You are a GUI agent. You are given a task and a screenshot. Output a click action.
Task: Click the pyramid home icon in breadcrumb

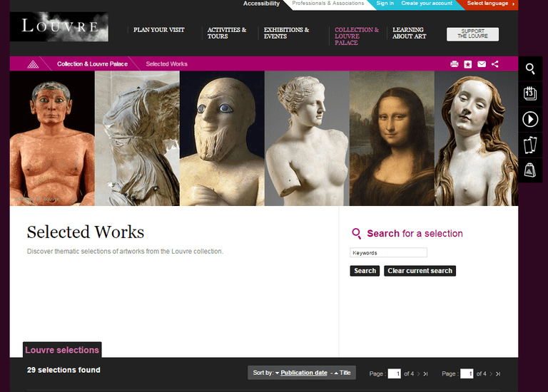(33, 64)
